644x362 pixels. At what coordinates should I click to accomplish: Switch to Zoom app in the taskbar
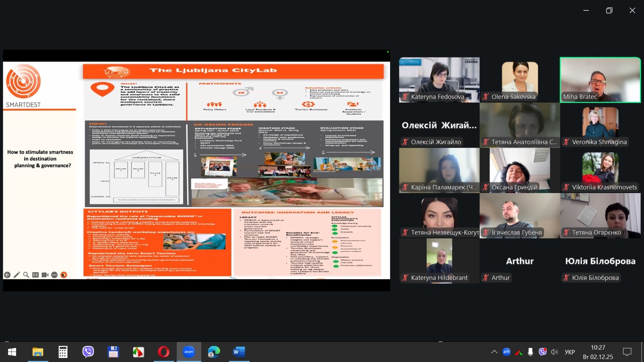(189, 352)
